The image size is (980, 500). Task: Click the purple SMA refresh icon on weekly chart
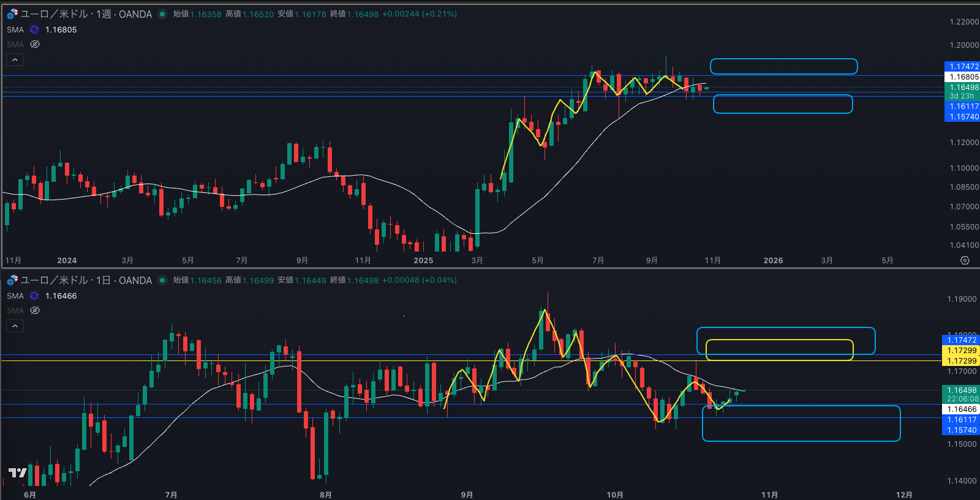34,29
